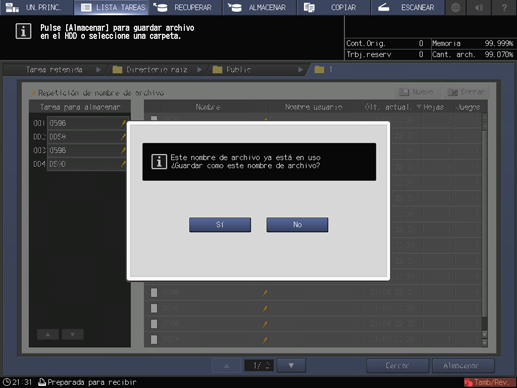Select the Tarea retenida breadcrumb
The image size is (517, 388).
[54, 70]
